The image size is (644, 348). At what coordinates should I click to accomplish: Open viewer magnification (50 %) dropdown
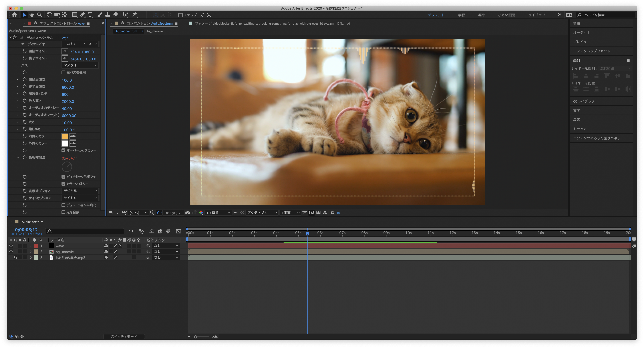[138, 213]
